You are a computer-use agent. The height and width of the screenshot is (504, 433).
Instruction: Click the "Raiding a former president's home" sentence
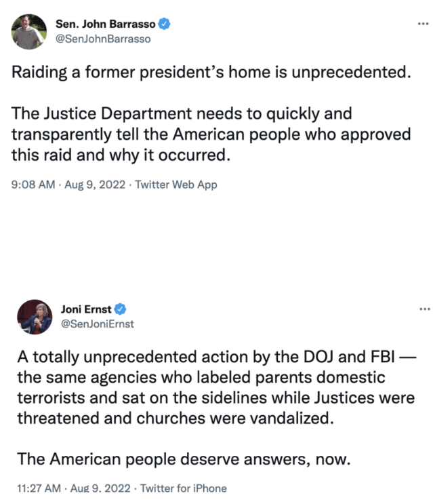211,72
